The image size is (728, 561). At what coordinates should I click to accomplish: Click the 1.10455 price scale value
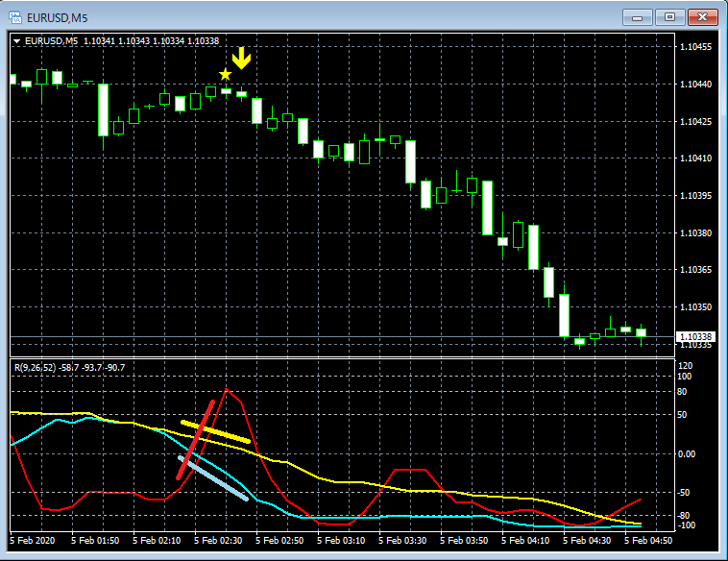pyautogui.click(x=695, y=46)
